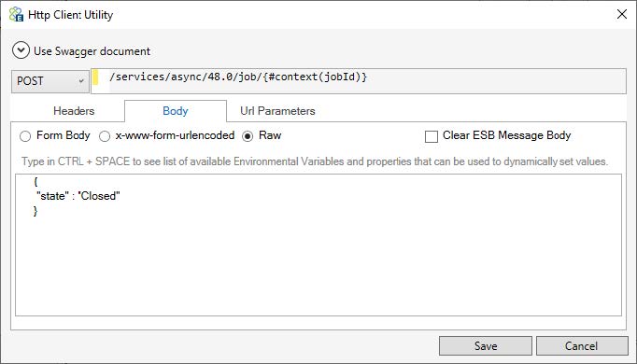Click the Use Swagger document label
This screenshot has width=637, height=364.
pyautogui.click(x=92, y=51)
